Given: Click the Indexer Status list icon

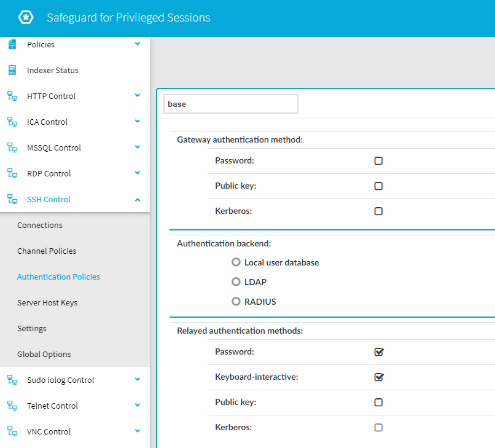Looking at the screenshot, I should point(12,70).
